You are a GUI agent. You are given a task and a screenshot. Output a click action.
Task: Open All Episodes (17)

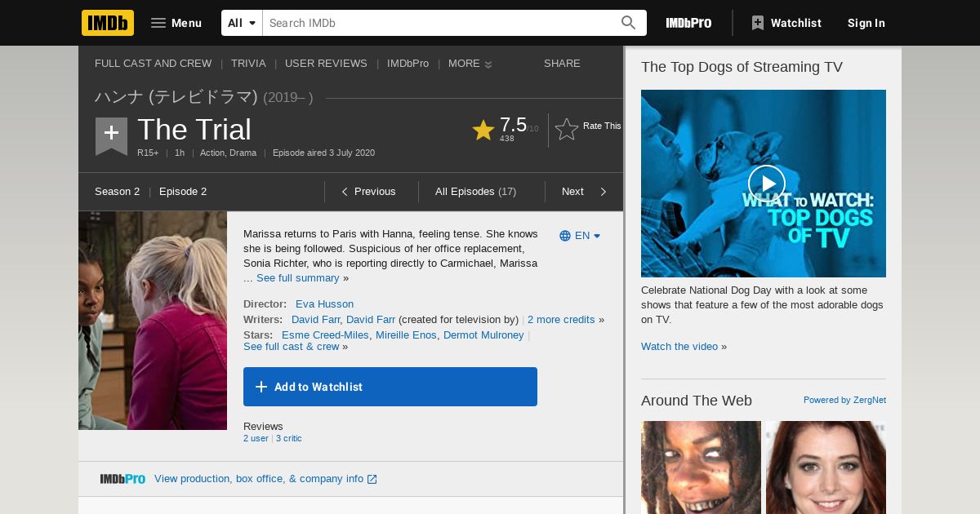475,191
